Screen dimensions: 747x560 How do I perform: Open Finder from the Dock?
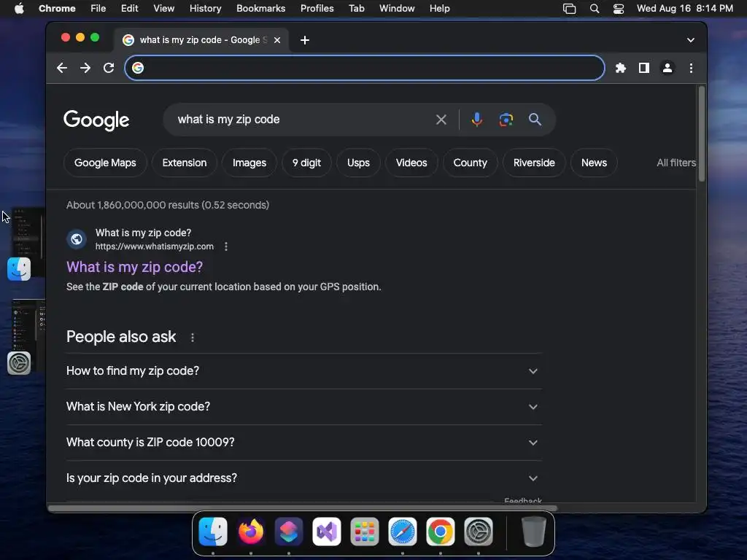click(x=213, y=531)
